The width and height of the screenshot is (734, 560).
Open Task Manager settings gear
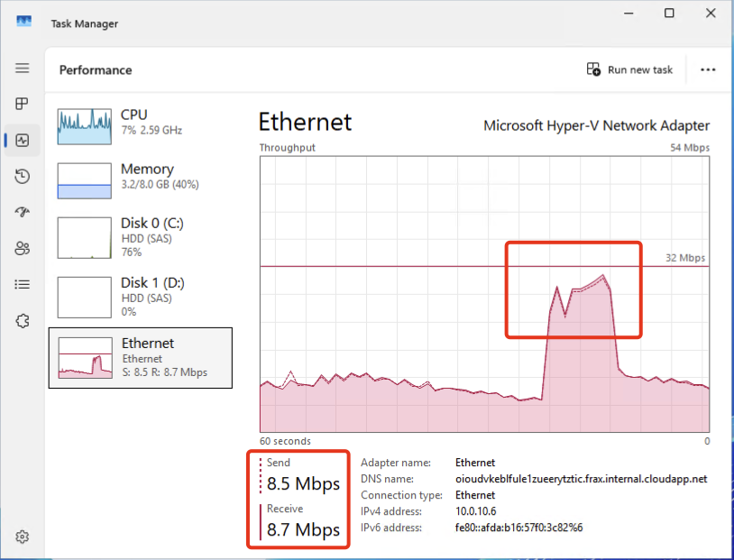[x=23, y=537]
